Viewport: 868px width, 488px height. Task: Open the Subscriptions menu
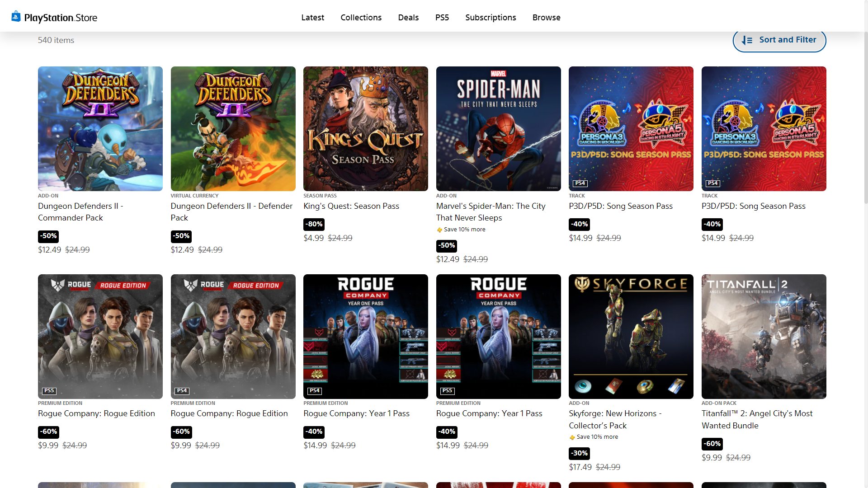click(x=491, y=18)
